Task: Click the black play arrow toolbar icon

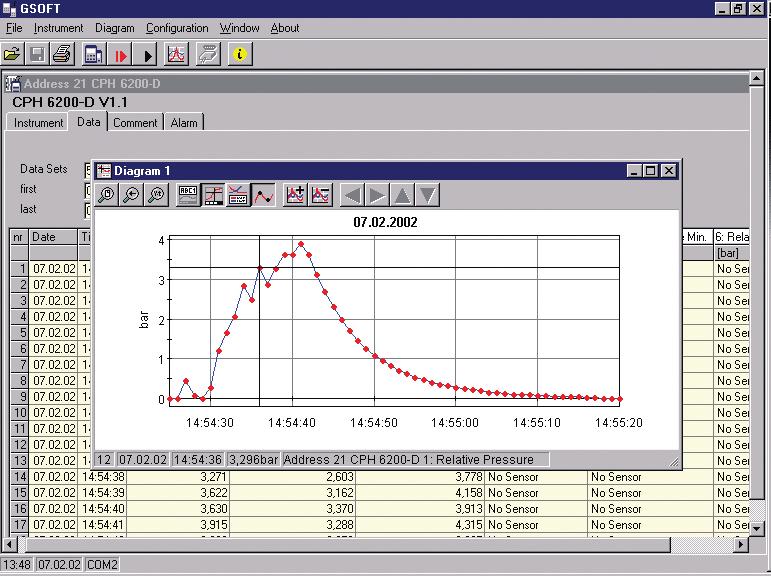Action: pos(146,54)
